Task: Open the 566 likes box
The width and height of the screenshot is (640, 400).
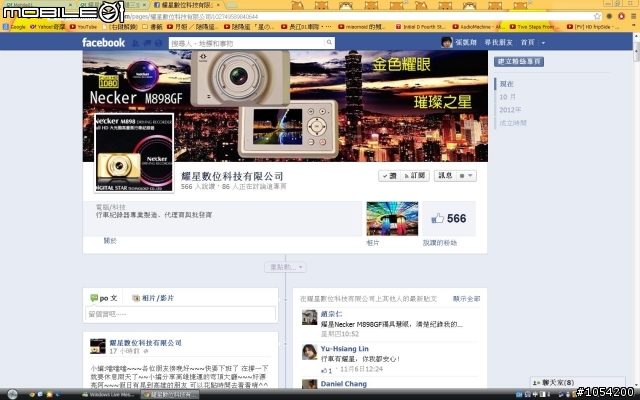Action: (449, 218)
